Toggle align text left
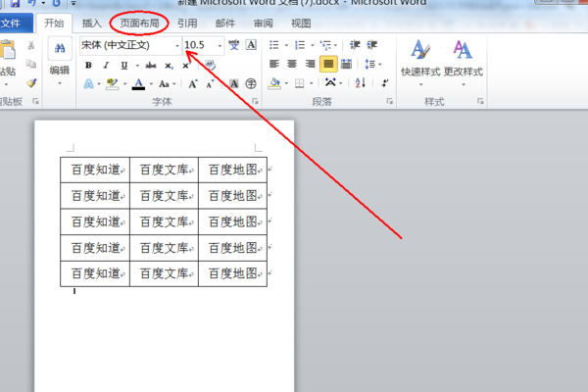 [274, 64]
